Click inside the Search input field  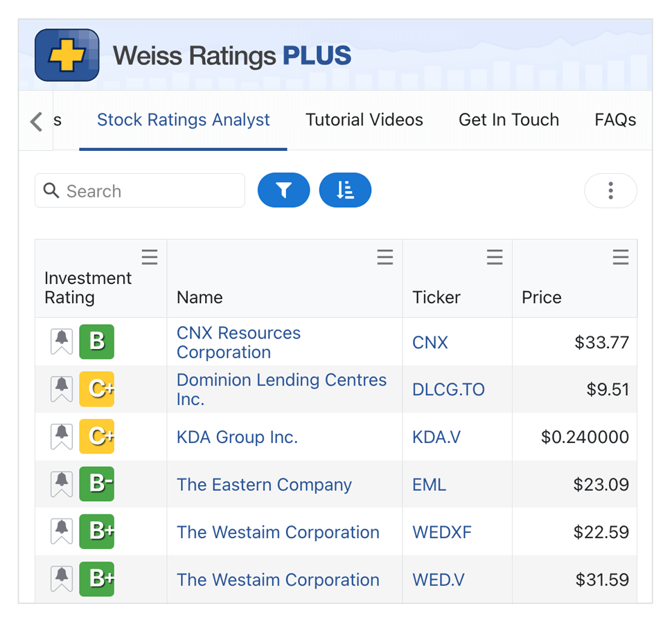tap(139, 190)
